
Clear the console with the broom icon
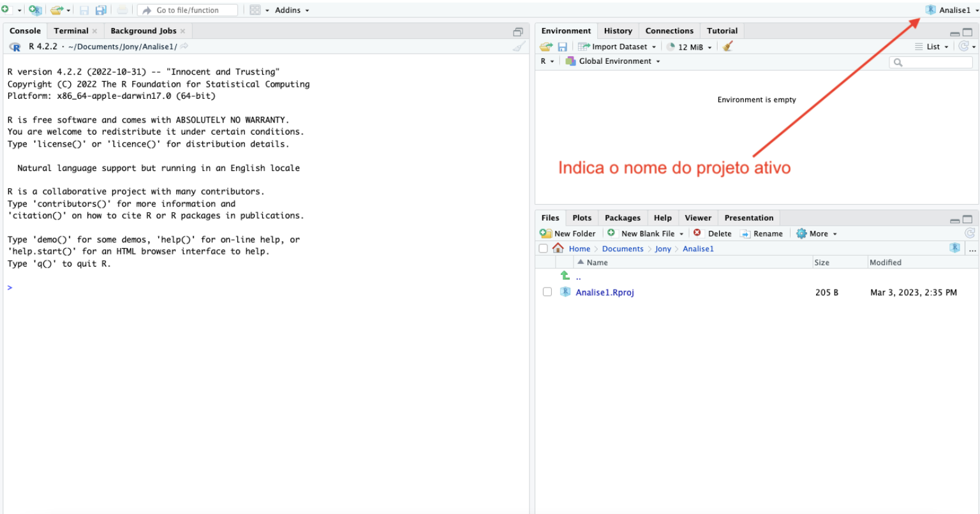[x=519, y=47]
